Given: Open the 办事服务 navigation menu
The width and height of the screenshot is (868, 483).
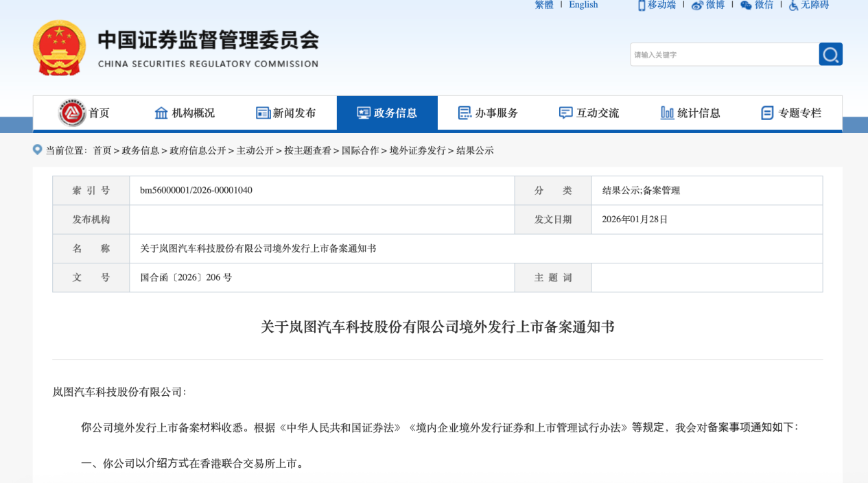Looking at the screenshot, I should click(x=489, y=112).
